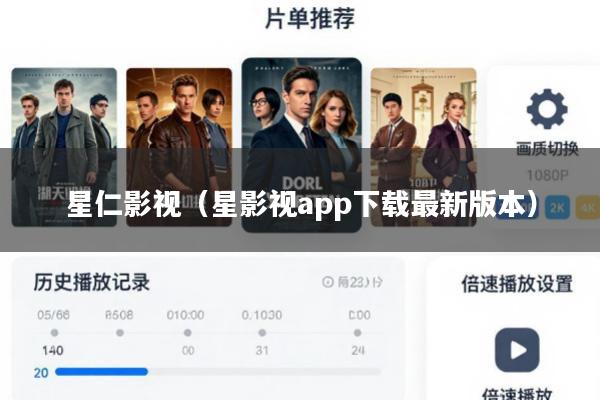Open the 倍速播放设置 panel title
Viewport: 600px width, 400px height.
coord(517,284)
